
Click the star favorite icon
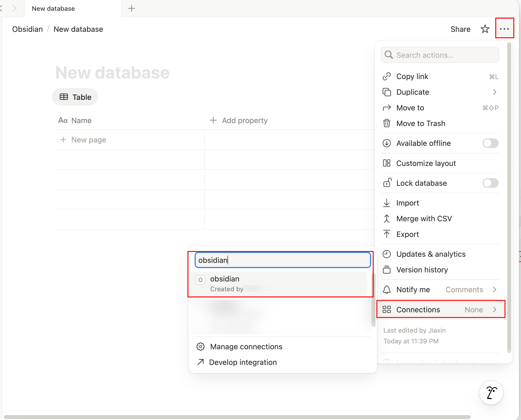485,29
